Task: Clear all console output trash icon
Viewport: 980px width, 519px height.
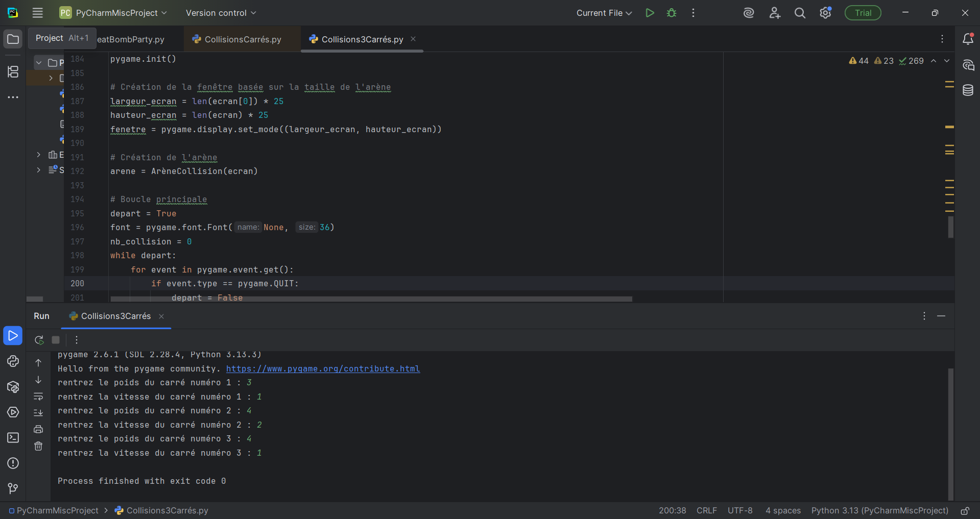Action: [x=38, y=446]
